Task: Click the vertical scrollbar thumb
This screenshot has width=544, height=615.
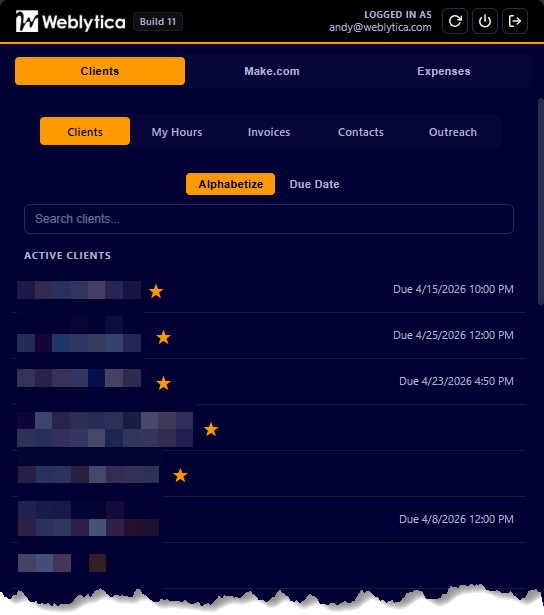Action: pyautogui.click(x=541, y=201)
